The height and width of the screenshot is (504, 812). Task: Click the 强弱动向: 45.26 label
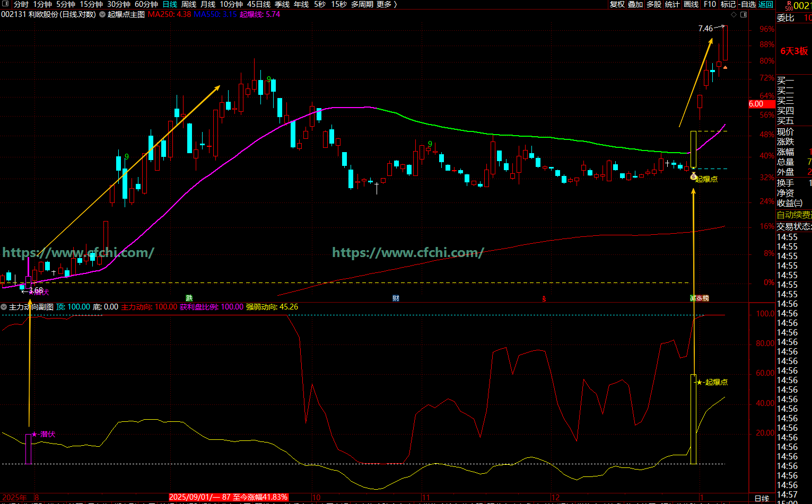pyautogui.click(x=272, y=307)
